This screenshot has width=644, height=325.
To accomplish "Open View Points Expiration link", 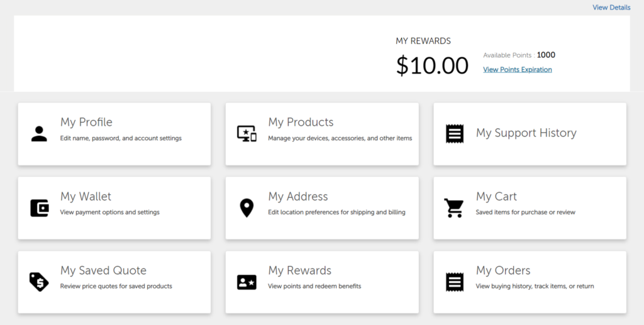I will tap(517, 69).
